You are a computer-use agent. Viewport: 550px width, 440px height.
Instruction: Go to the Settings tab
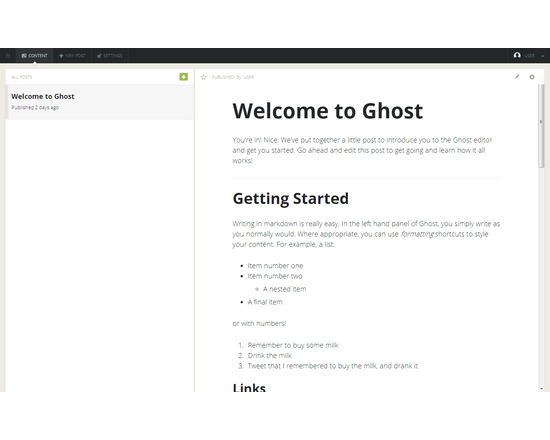(x=110, y=56)
